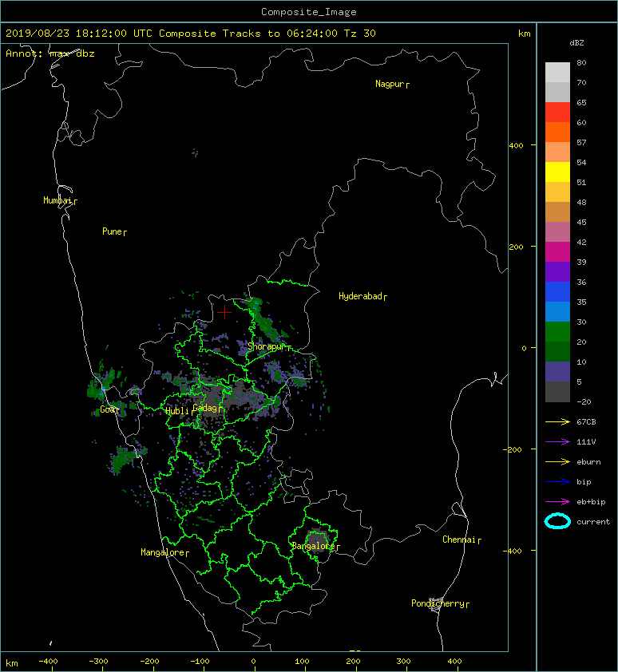Click the Pondicherry city label

[x=438, y=603]
